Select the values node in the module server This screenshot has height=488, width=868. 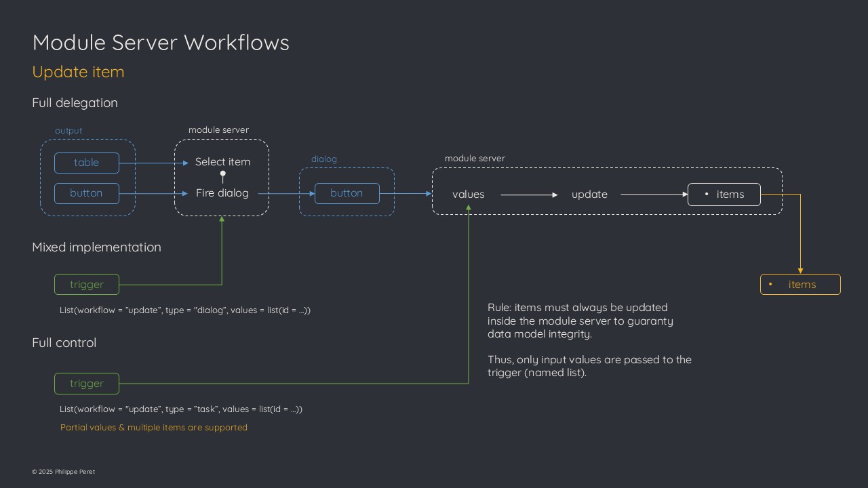point(469,195)
